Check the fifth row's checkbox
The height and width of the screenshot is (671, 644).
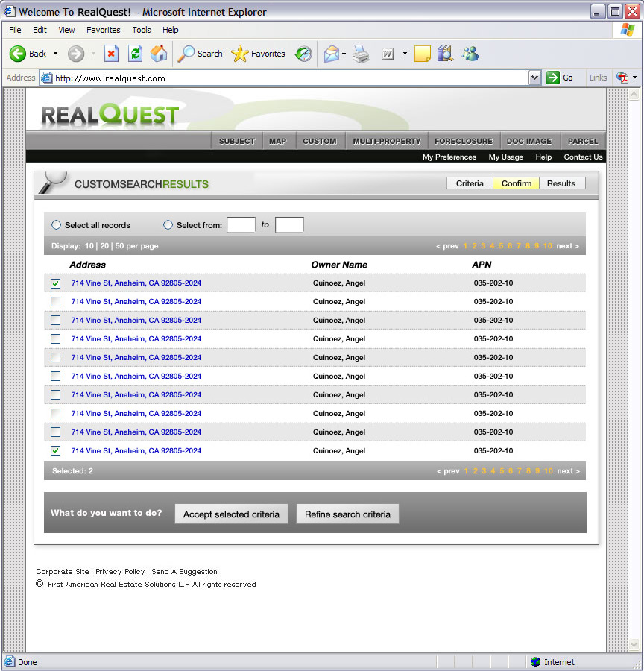click(x=56, y=357)
